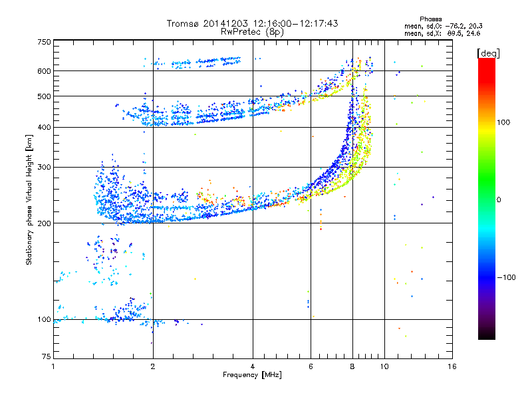This screenshot has width=532, height=399.
Task: Click the x-axis tick label '4'
Action: tap(253, 366)
